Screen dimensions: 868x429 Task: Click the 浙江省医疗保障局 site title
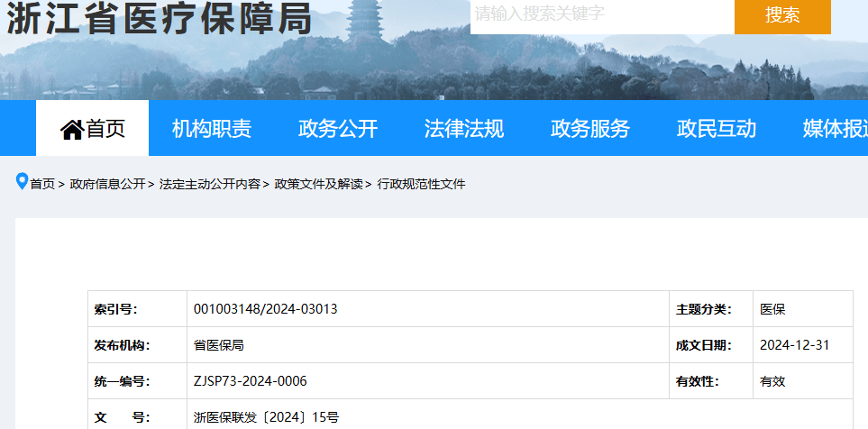(x=159, y=19)
